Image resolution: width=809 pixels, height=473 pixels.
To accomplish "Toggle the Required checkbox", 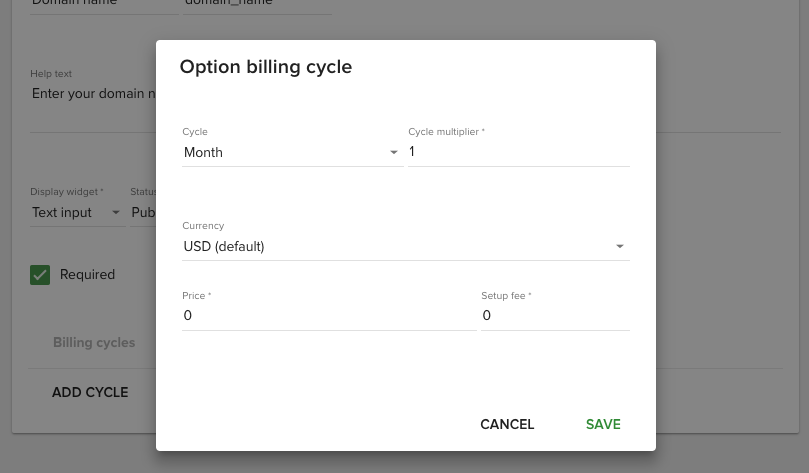I will [40, 275].
